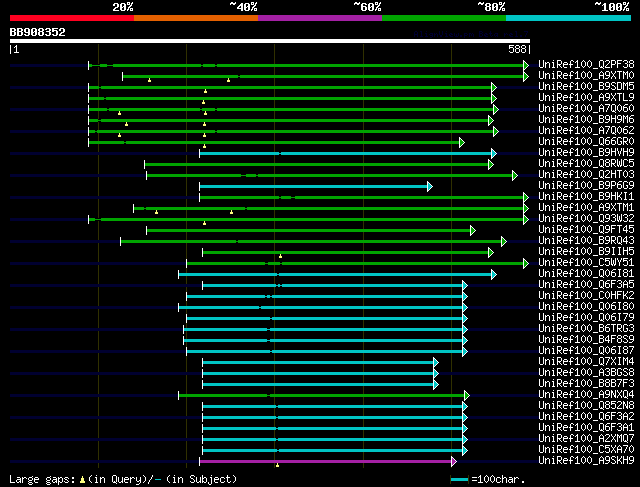Viewport: 640px width, 487px height.
Task: Select hit label UniRef100_A9NXQ4
Action: 586,395
